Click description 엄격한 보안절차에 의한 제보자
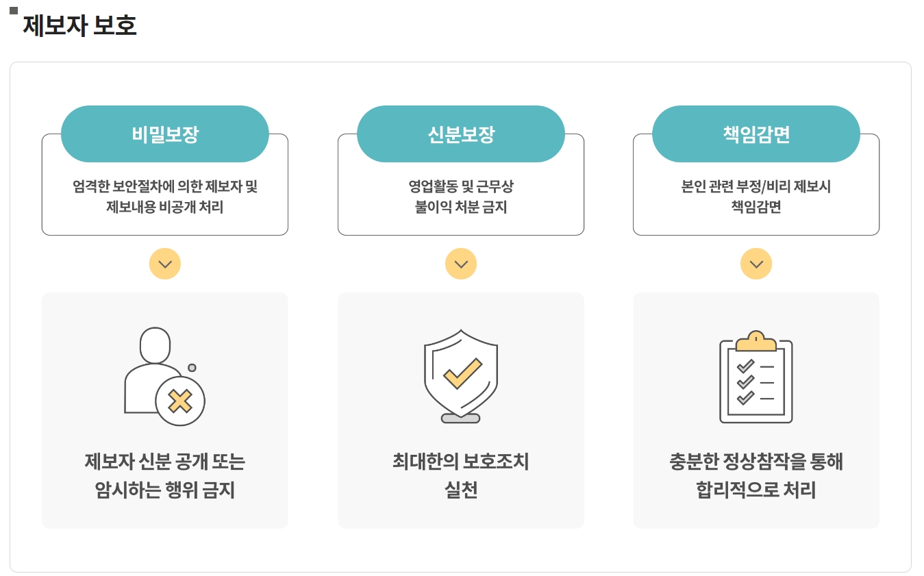This screenshot has width=924, height=576. [x=158, y=186]
